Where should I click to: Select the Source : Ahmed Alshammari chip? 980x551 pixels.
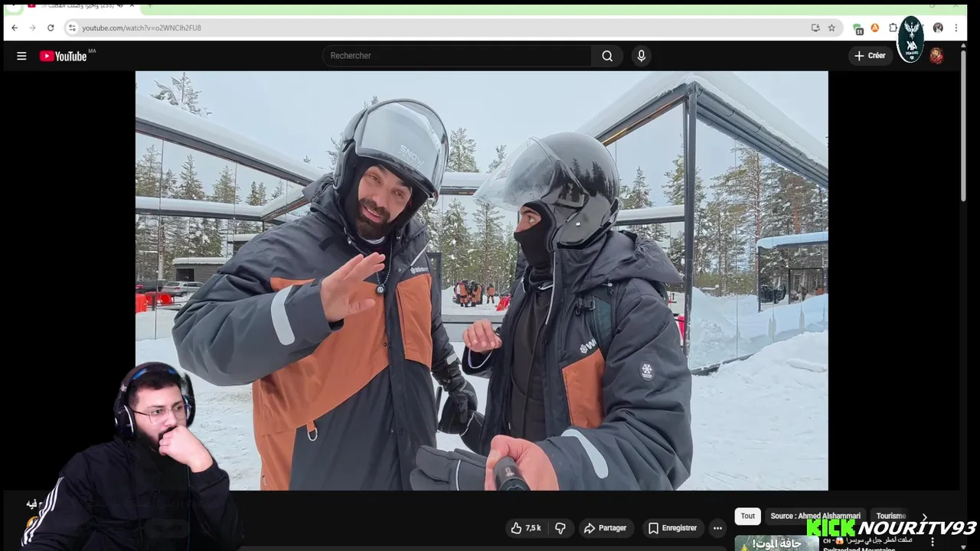pyautogui.click(x=815, y=516)
